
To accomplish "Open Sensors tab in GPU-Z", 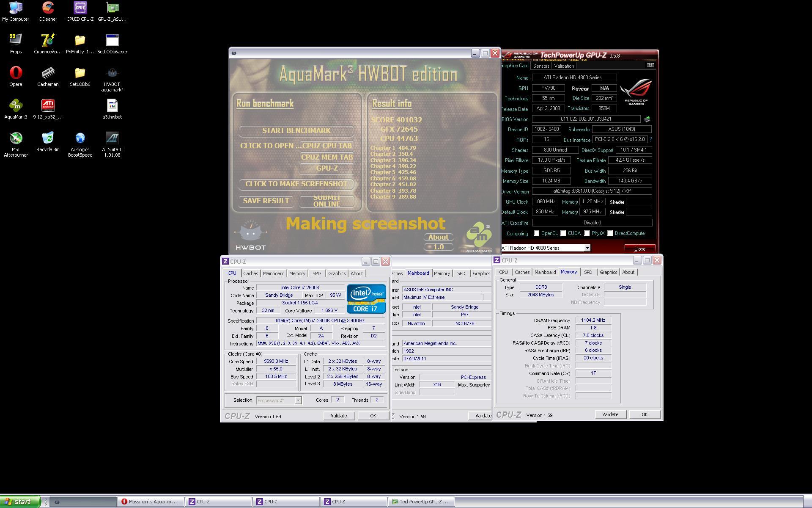I will point(541,66).
